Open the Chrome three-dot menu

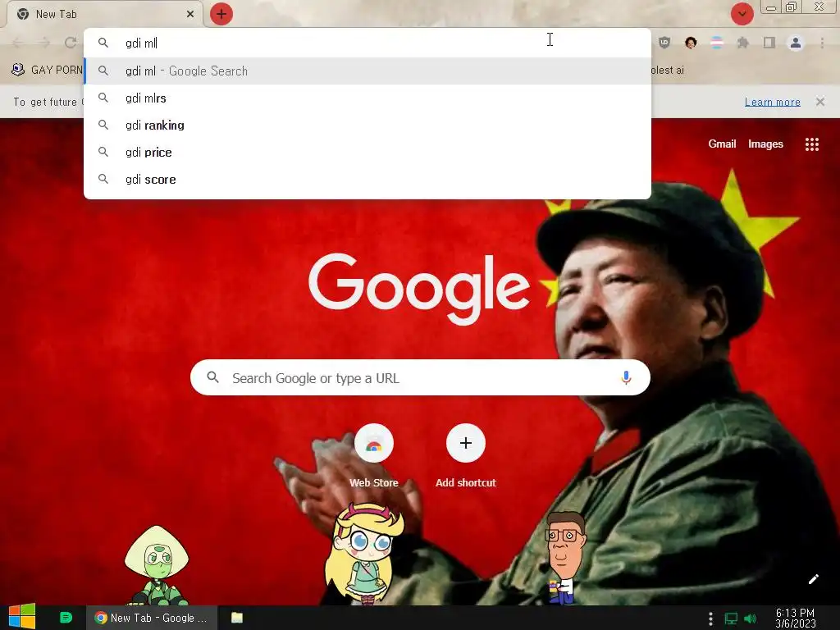pos(822,43)
